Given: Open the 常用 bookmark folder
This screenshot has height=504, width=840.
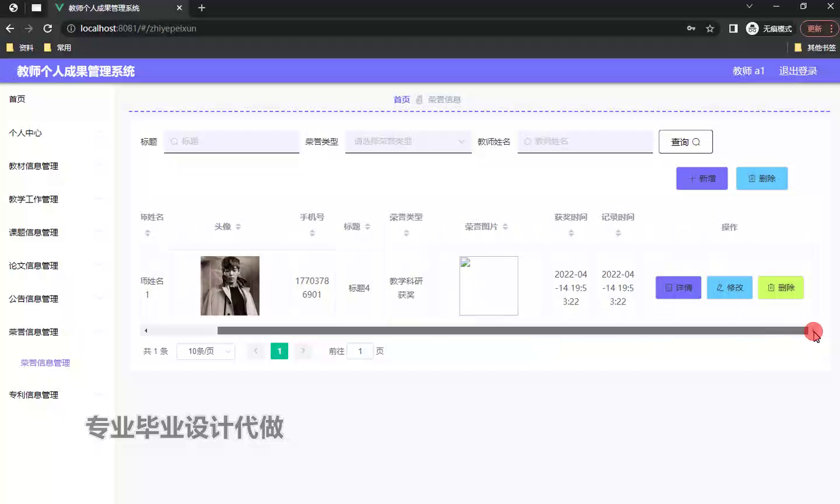Looking at the screenshot, I should [x=58, y=48].
